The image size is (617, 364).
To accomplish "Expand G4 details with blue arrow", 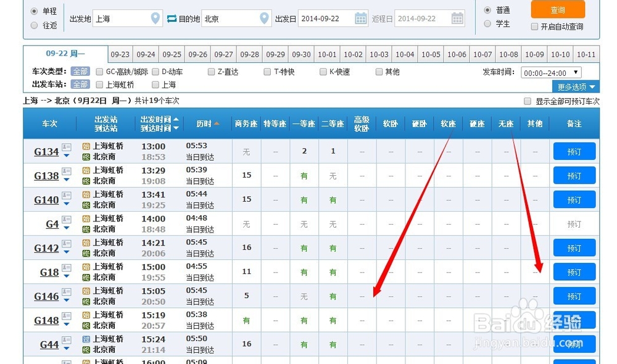I will point(67,228).
